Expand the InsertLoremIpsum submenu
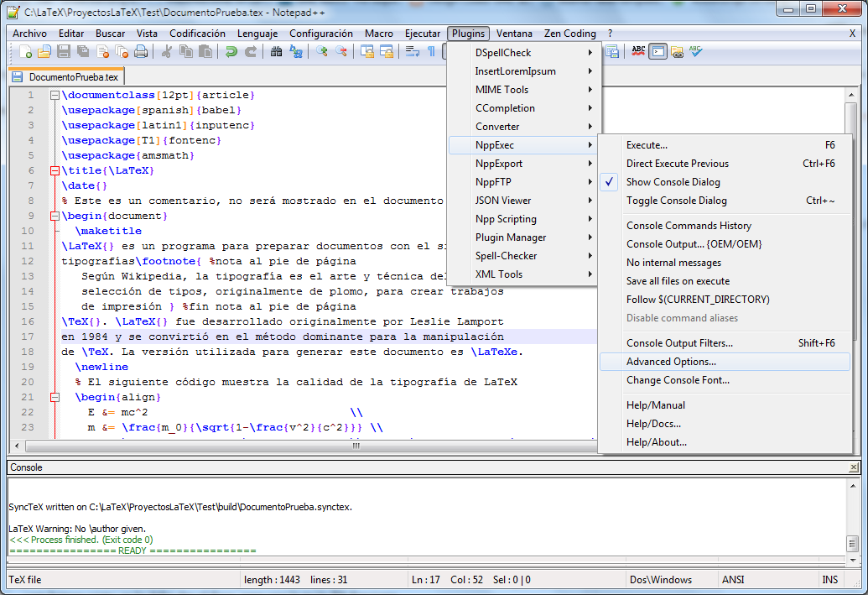 522,70
